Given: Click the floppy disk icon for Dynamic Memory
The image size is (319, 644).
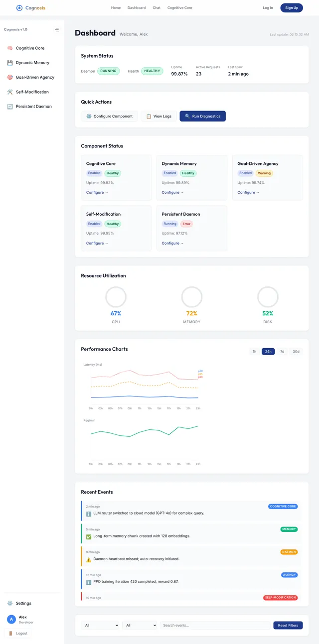Looking at the screenshot, I should [10, 63].
